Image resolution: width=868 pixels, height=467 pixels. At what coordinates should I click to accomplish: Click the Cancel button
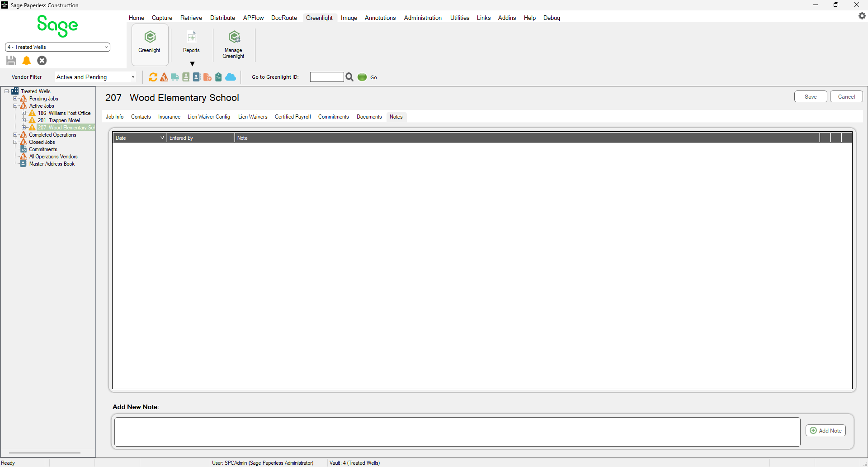coord(846,96)
